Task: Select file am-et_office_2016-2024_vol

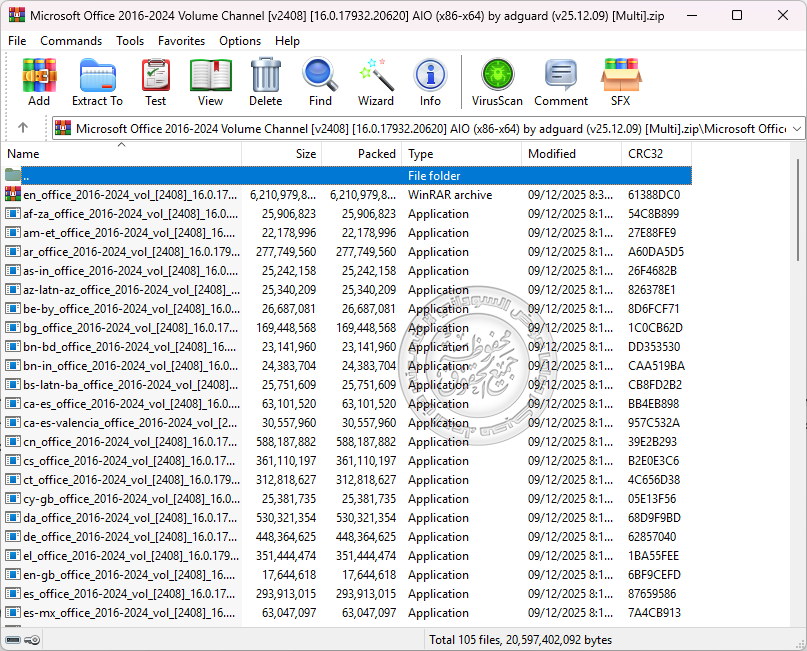Action: coord(129,233)
